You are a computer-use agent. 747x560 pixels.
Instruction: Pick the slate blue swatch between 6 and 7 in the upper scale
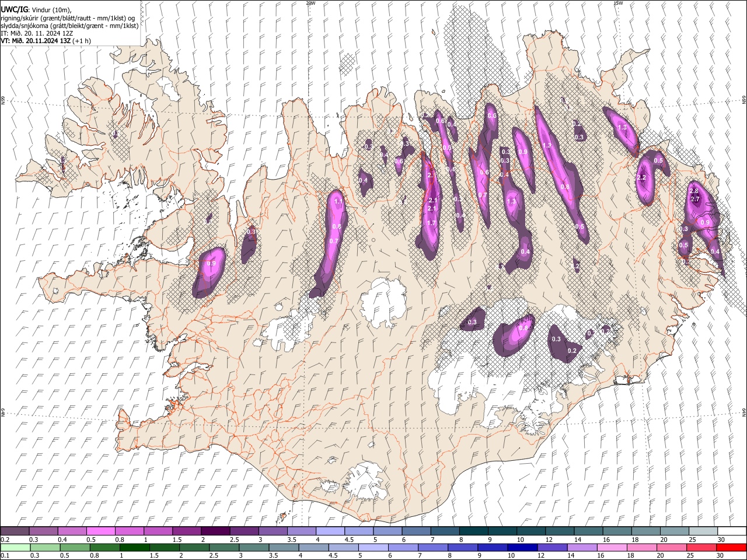416,531
